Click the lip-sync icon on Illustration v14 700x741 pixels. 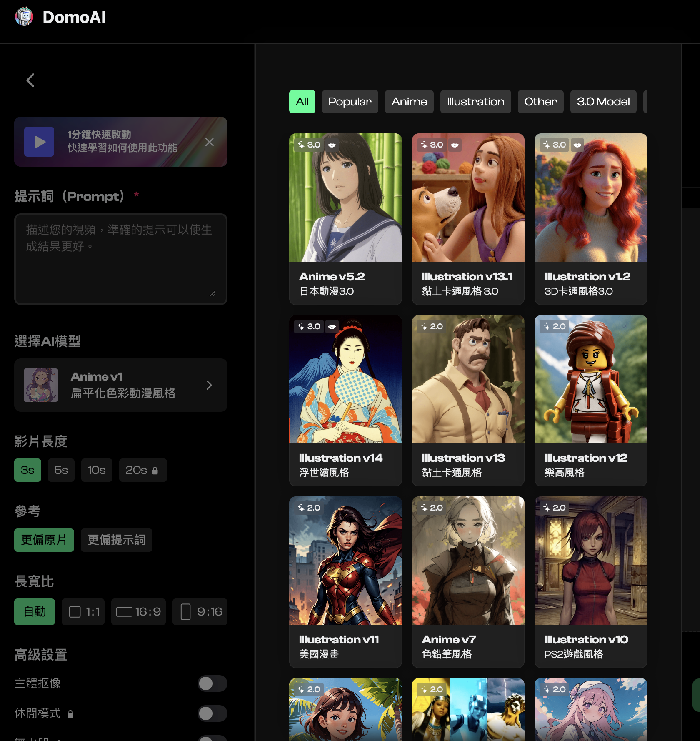(332, 327)
